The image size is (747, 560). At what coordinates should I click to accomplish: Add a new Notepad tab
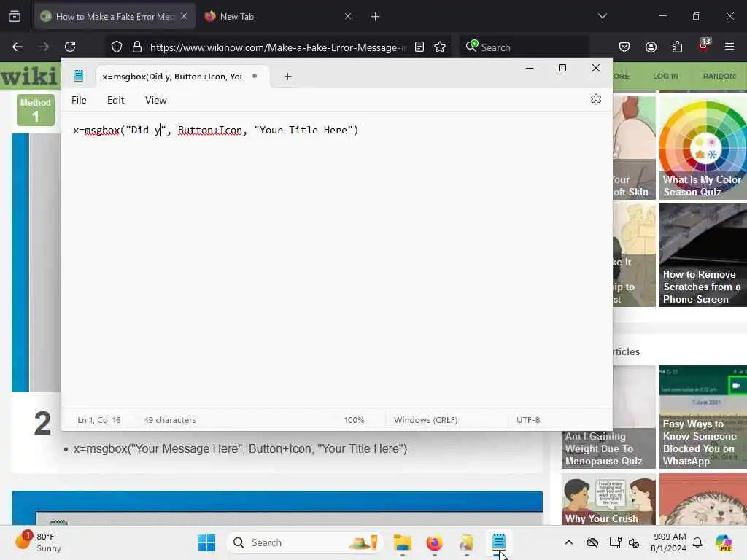[x=287, y=76]
